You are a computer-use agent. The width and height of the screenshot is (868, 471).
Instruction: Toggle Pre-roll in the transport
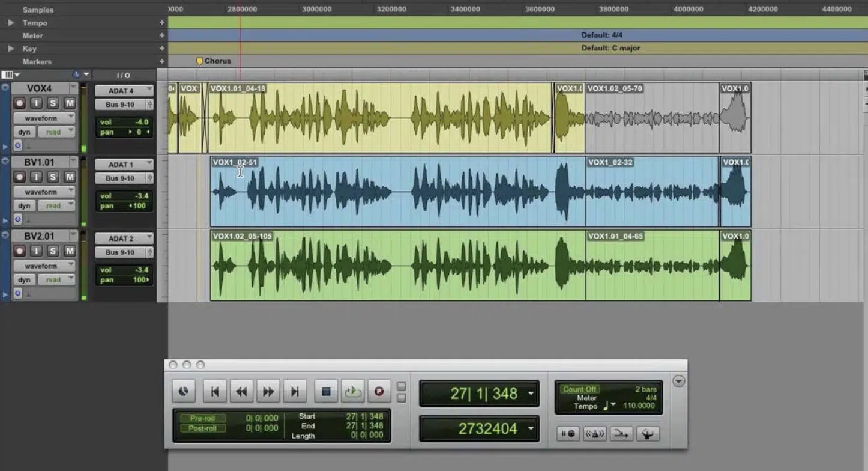pyautogui.click(x=202, y=418)
